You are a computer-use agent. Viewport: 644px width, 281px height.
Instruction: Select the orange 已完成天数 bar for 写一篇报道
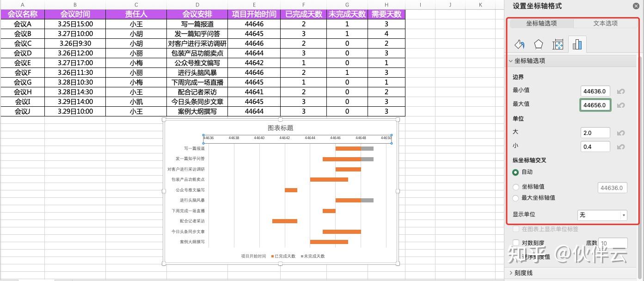click(x=348, y=148)
